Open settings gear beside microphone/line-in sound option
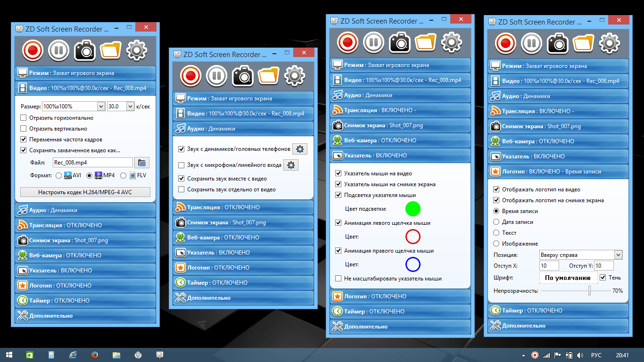 coord(291,165)
